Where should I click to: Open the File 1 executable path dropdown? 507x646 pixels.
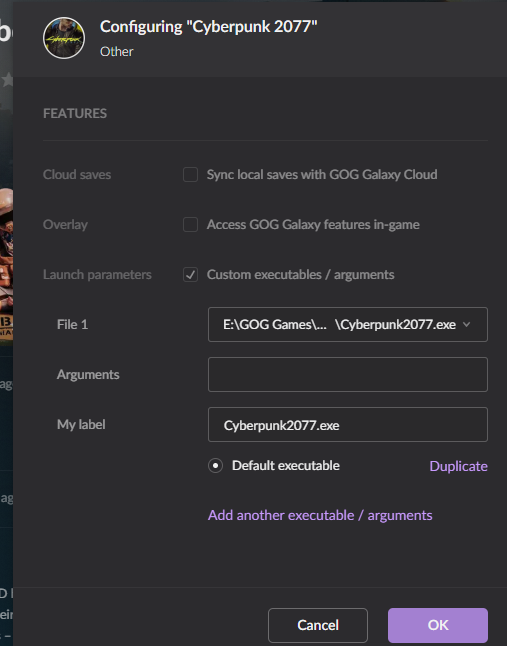coord(348,325)
